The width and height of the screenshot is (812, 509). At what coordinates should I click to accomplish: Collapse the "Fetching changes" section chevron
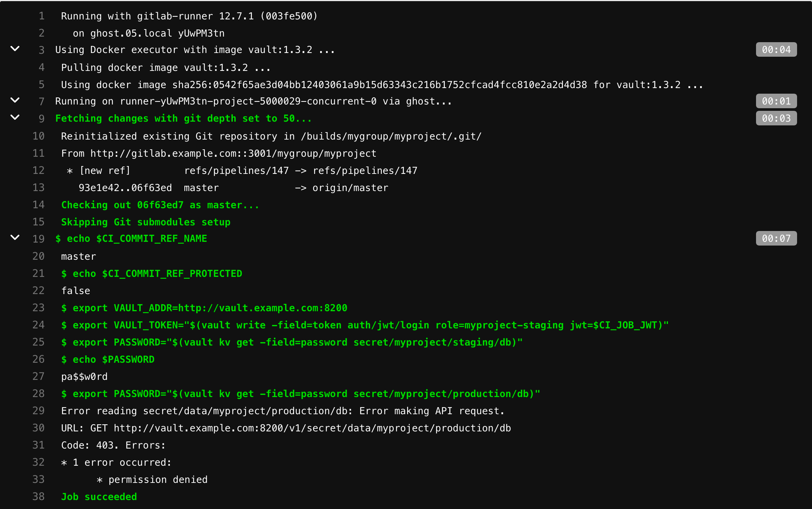15,118
